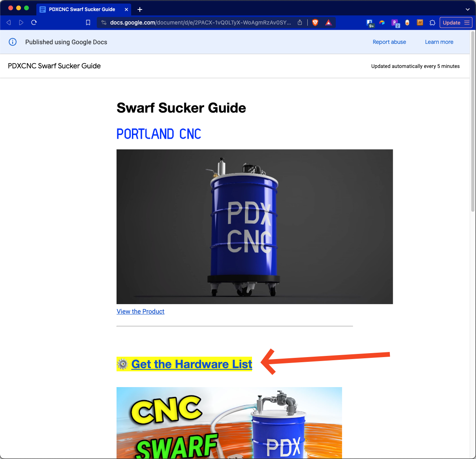Open the Airtable extension icon

[382, 23]
